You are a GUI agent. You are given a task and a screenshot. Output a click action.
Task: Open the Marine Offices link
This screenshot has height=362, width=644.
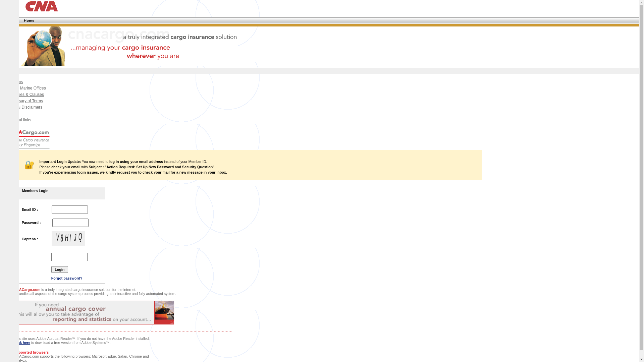click(x=33, y=88)
